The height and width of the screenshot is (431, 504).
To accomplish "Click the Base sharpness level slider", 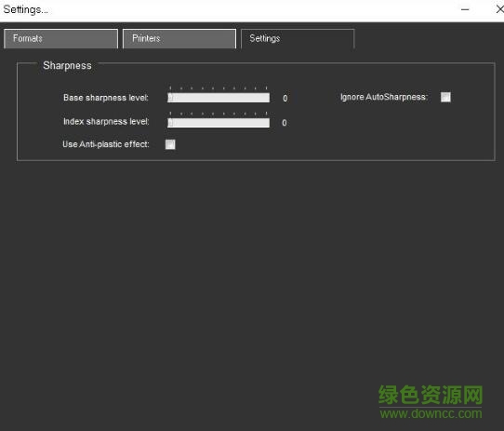I will click(219, 98).
